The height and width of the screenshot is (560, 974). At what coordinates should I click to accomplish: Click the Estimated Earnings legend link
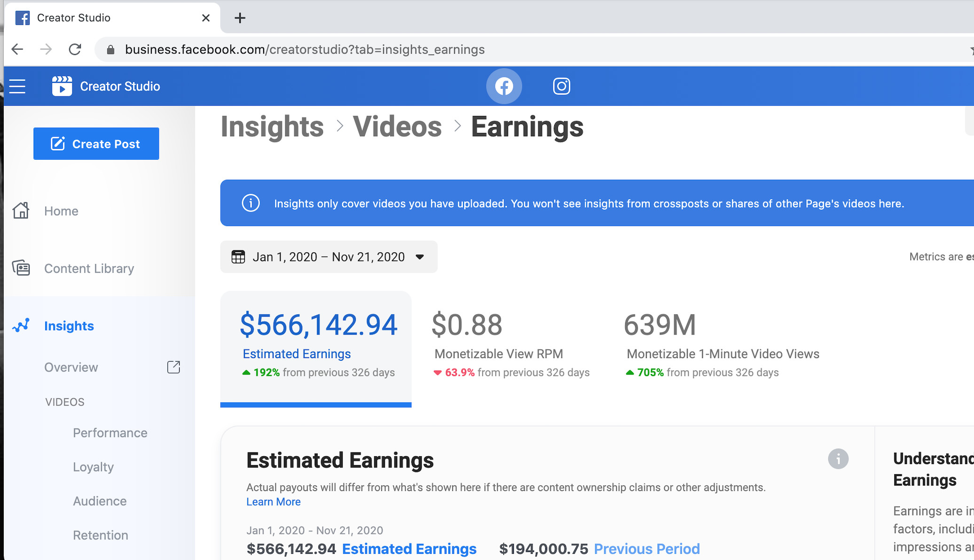[x=409, y=549]
